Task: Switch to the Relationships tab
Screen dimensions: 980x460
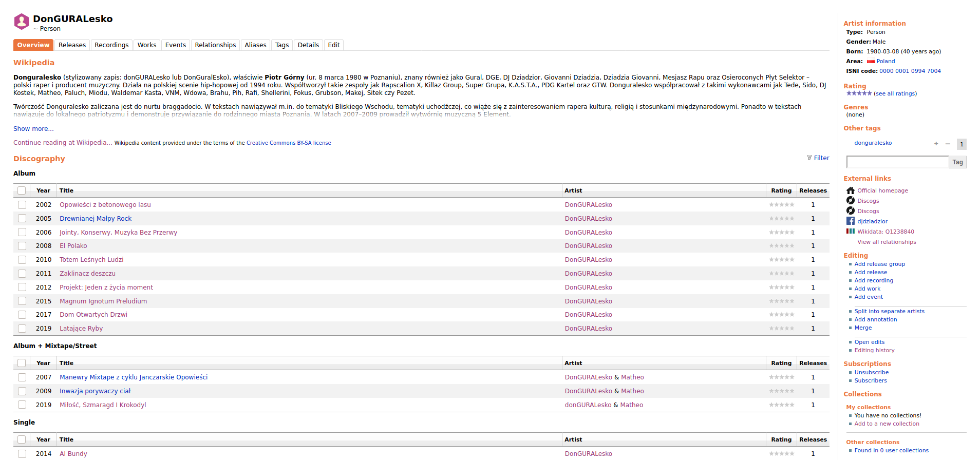Action: tap(215, 45)
